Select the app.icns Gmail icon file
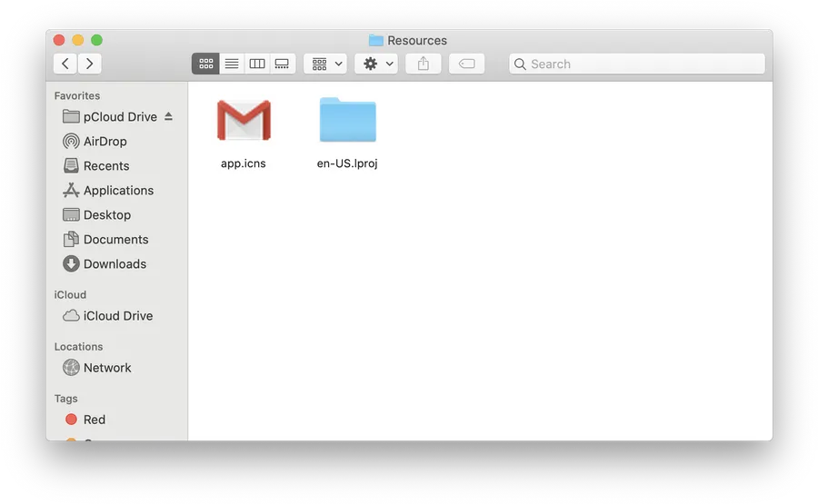Image resolution: width=818 pixels, height=504 pixels. [244, 120]
